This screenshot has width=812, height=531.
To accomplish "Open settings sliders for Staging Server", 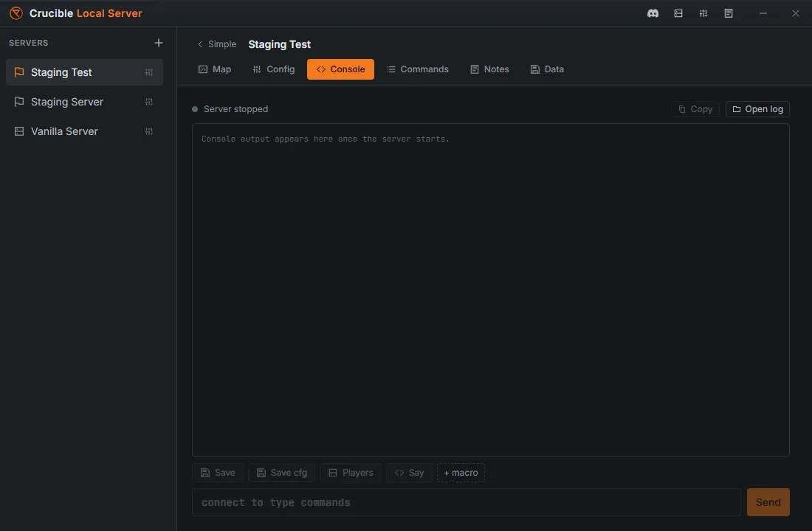I will (149, 102).
